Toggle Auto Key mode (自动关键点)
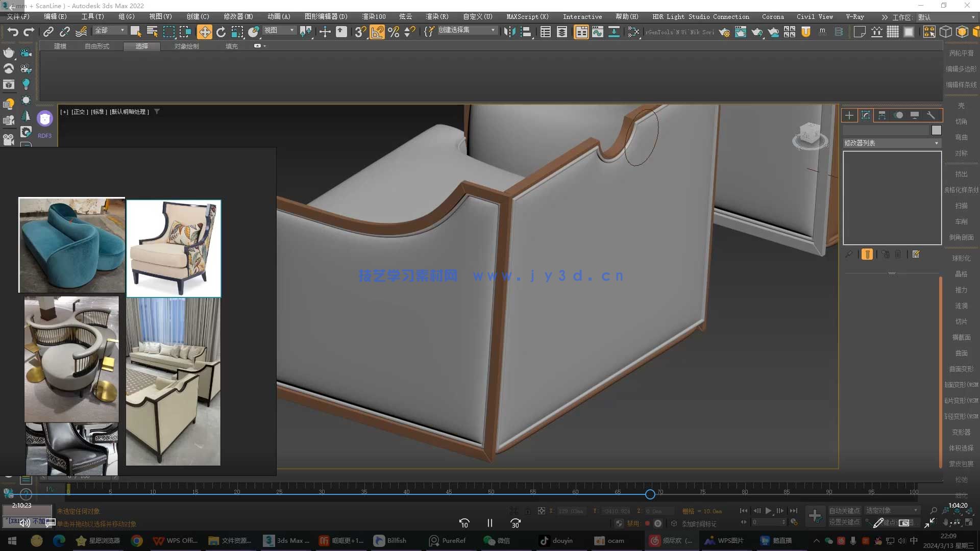The height and width of the screenshot is (551, 980). click(844, 511)
